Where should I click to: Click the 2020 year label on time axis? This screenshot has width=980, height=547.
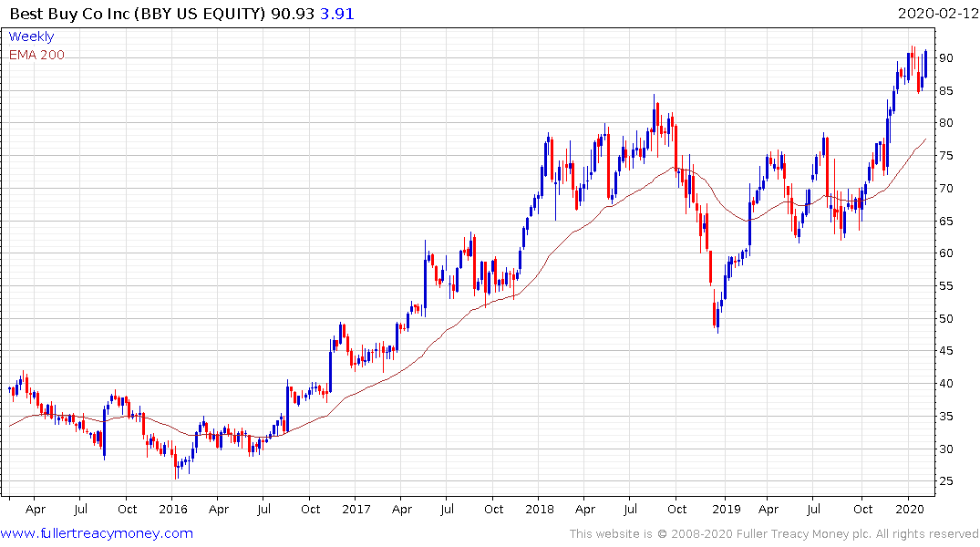point(910,509)
